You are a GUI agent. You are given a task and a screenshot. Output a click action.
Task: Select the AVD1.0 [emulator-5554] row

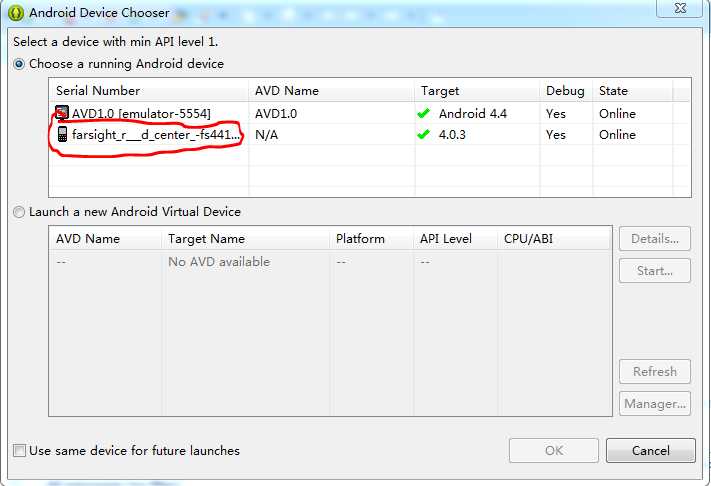tap(370, 113)
